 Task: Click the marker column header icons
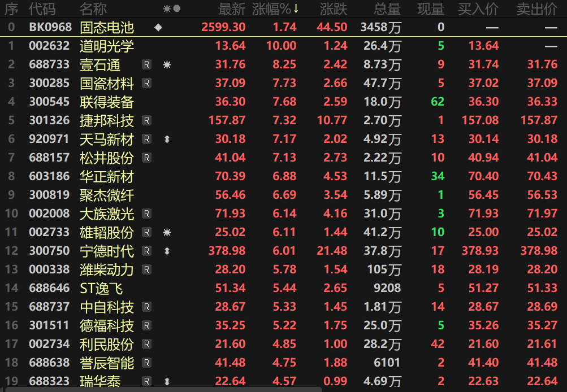[171, 8]
